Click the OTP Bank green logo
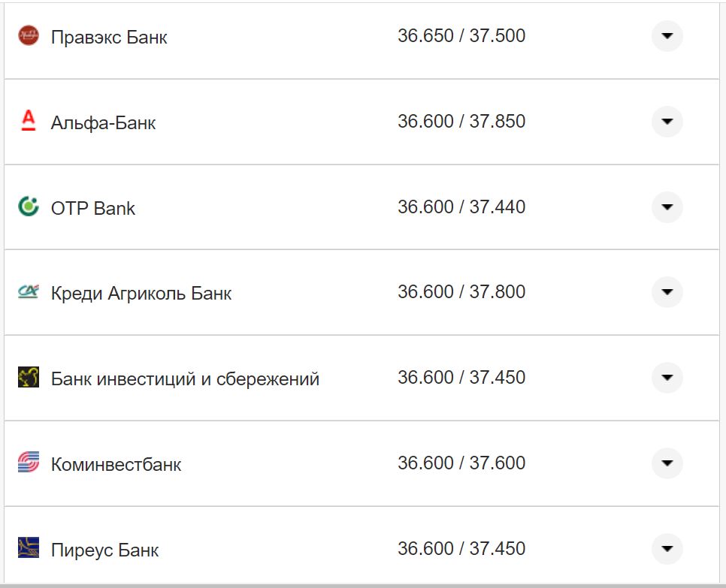The width and height of the screenshot is (726, 588). pyautogui.click(x=28, y=207)
